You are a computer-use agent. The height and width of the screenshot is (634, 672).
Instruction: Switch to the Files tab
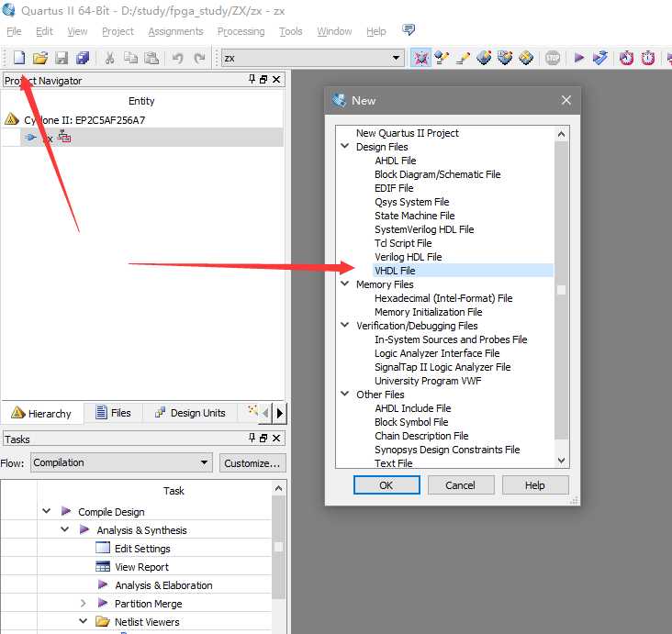tap(113, 413)
